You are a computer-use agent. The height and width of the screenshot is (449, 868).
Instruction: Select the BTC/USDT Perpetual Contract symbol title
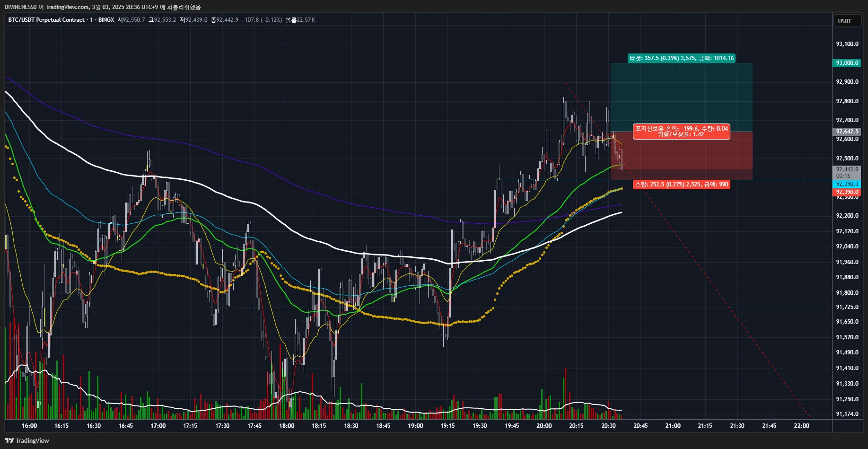(x=46, y=20)
